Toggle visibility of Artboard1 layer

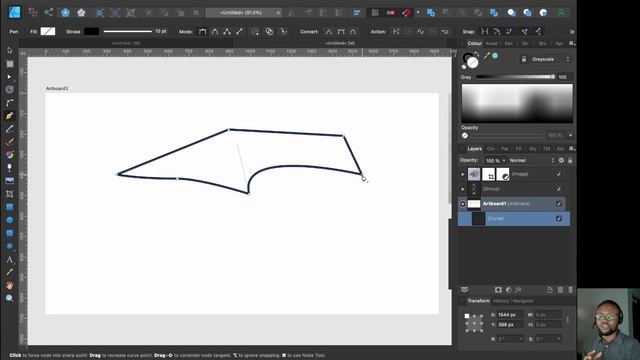(x=559, y=204)
